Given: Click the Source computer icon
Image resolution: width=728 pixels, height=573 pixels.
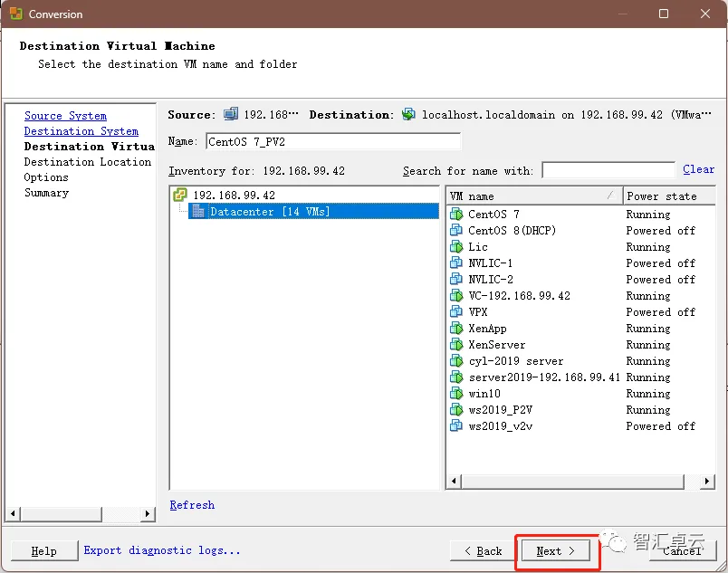Looking at the screenshot, I should click(231, 114).
